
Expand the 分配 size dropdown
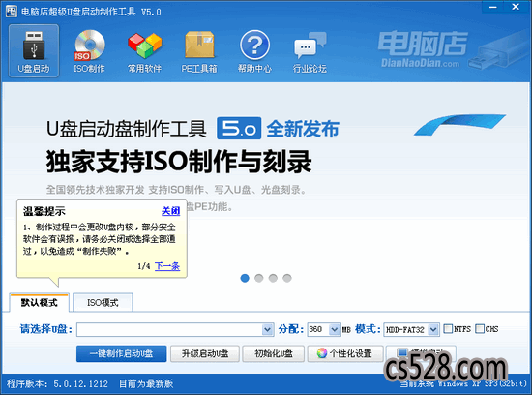click(x=335, y=329)
